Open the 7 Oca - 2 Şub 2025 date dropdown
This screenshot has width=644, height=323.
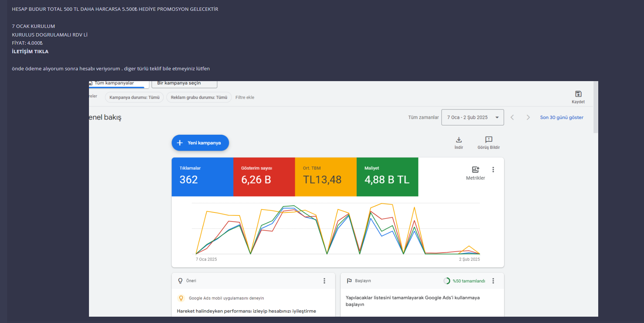[x=473, y=117]
